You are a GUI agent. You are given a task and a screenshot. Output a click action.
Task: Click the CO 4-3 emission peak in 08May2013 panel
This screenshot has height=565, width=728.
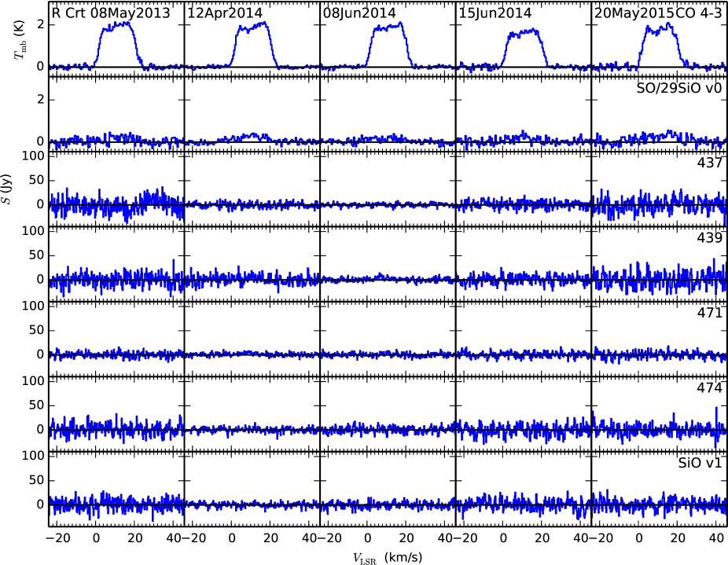117,45
